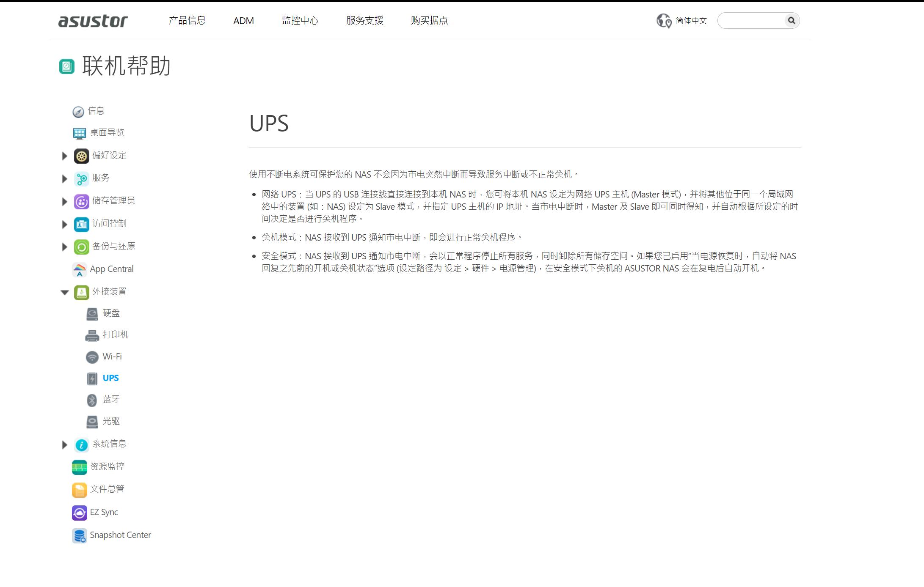924x587 pixels.
Task: Click into the search input field
Action: point(751,20)
